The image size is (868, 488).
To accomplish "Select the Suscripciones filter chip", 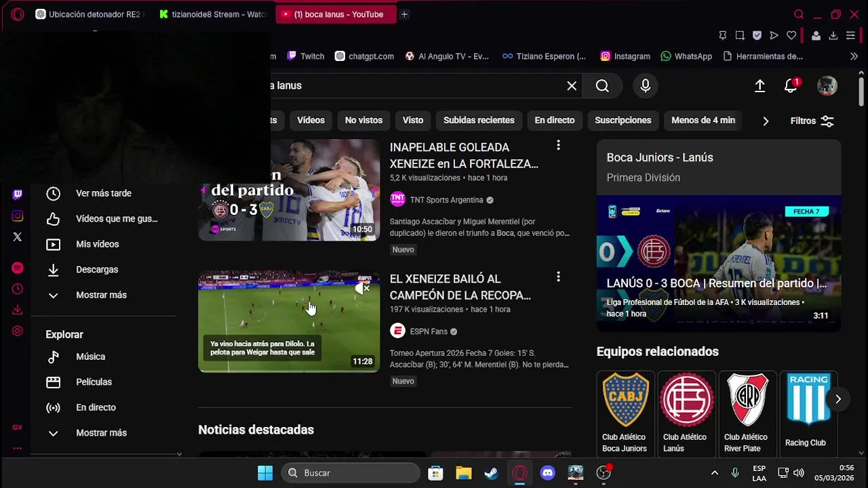I will click(x=623, y=121).
